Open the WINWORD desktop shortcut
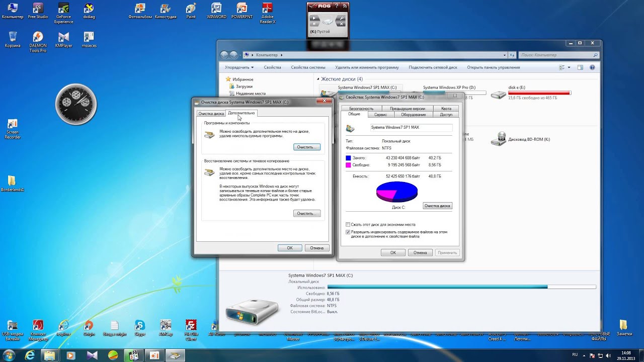Viewport: 644px width, 362px height. pos(216,11)
